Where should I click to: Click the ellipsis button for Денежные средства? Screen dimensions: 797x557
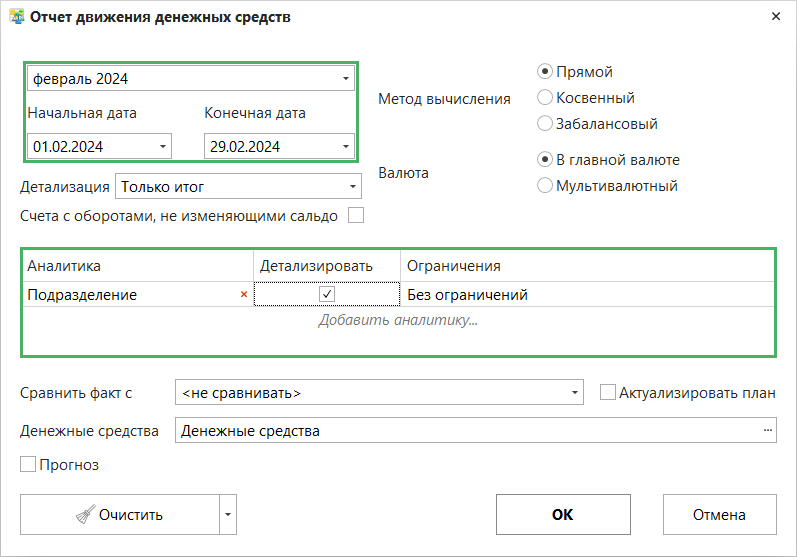click(x=768, y=431)
